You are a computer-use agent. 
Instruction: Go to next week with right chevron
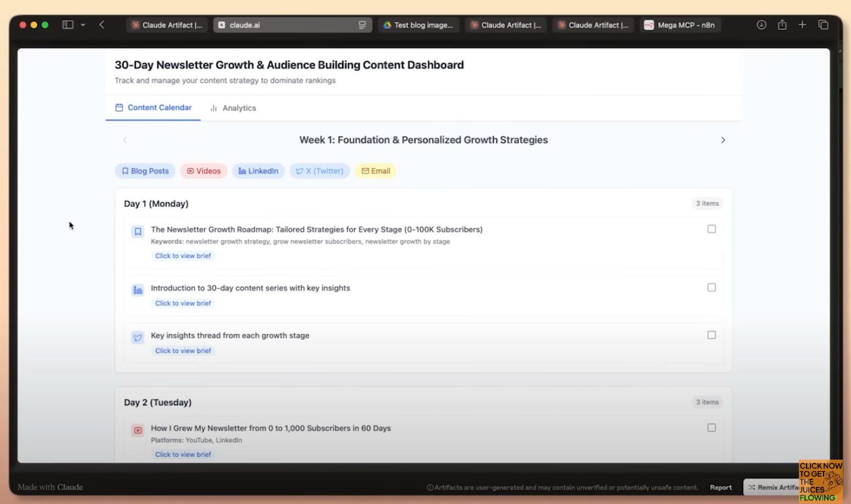[x=723, y=140]
